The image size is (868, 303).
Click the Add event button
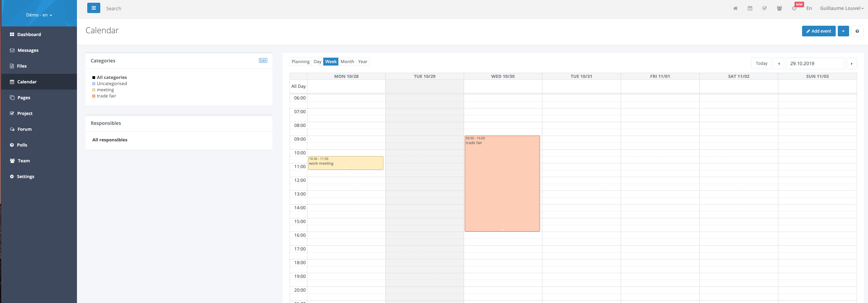pos(818,31)
